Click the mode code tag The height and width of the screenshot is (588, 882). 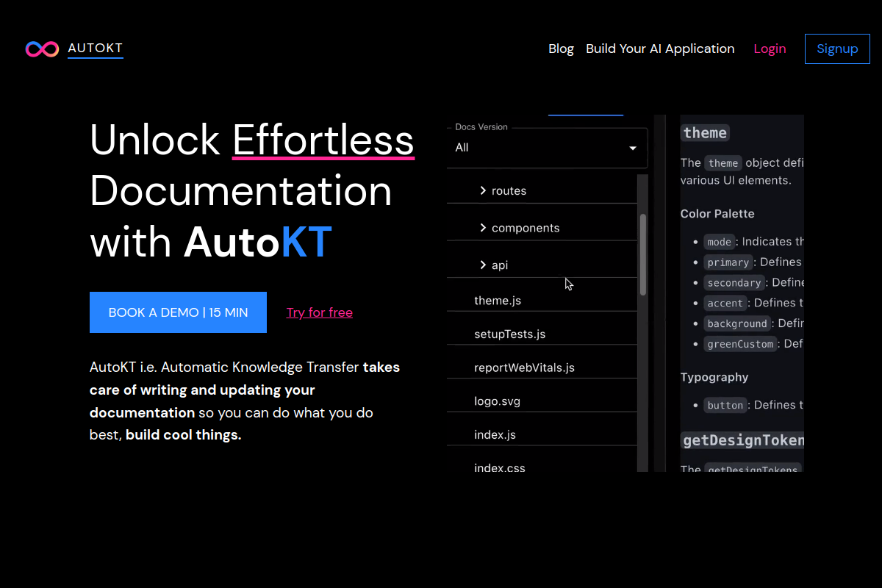(x=719, y=242)
